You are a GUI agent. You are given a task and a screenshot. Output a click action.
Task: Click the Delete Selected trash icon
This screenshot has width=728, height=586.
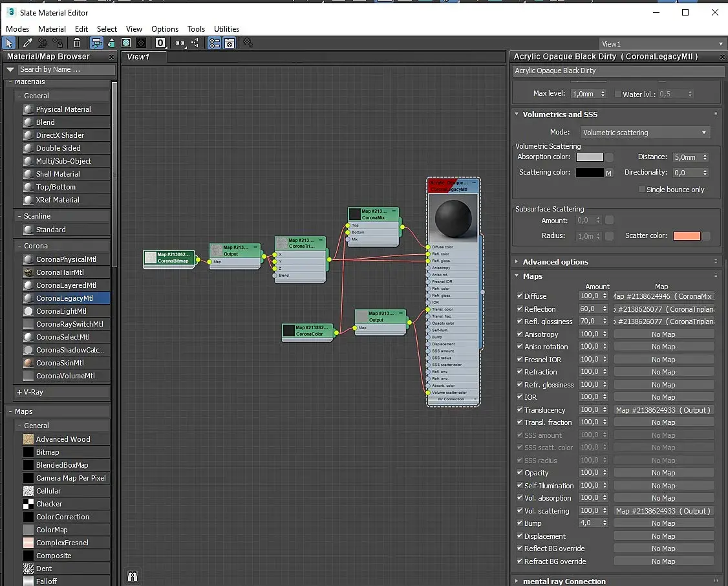point(77,43)
